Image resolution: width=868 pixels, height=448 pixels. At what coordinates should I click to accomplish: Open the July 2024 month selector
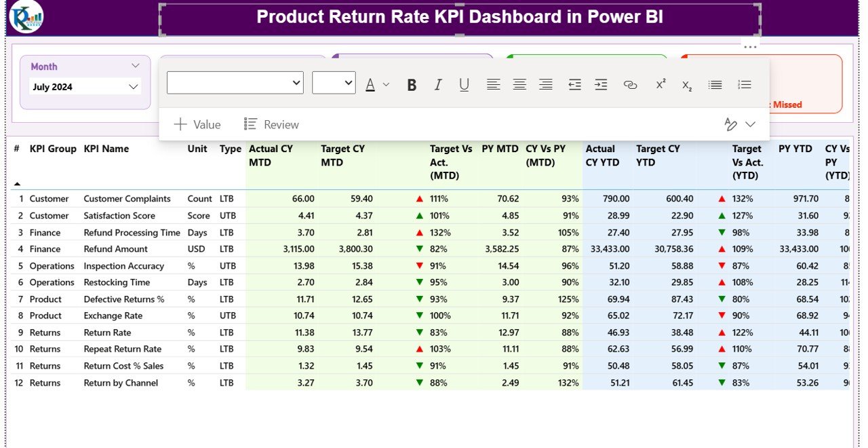[x=84, y=86]
